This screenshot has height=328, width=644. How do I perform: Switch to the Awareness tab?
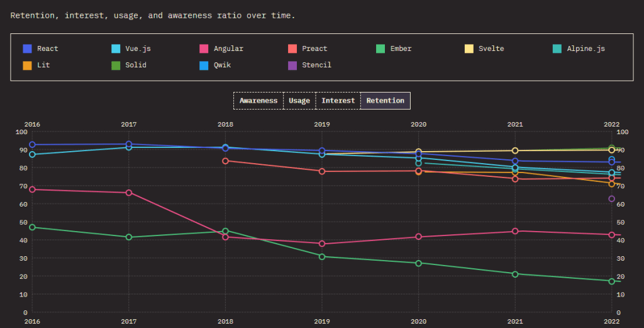coord(258,101)
